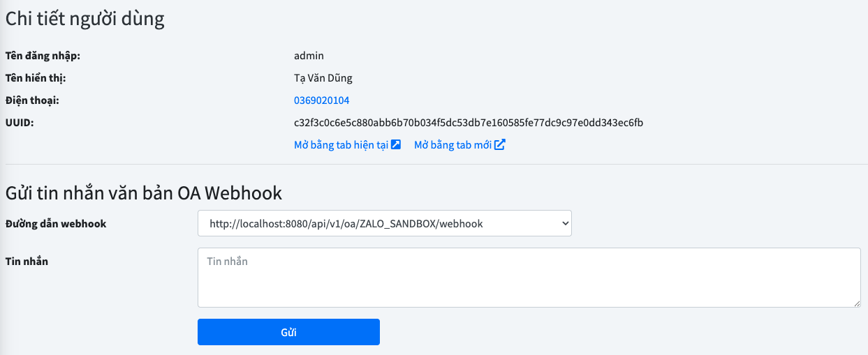The width and height of the screenshot is (868, 355).
Task: Focus the Tin nhắn message textarea
Action: (x=528, y=278)
